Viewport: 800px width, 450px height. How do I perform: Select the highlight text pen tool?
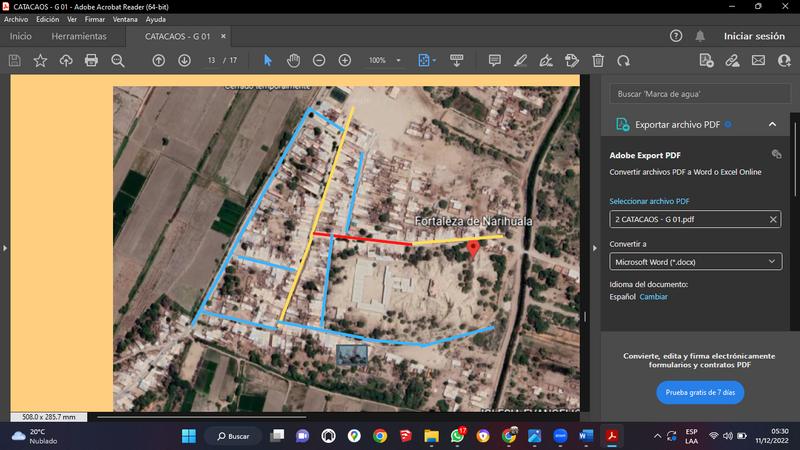(520, 61)
